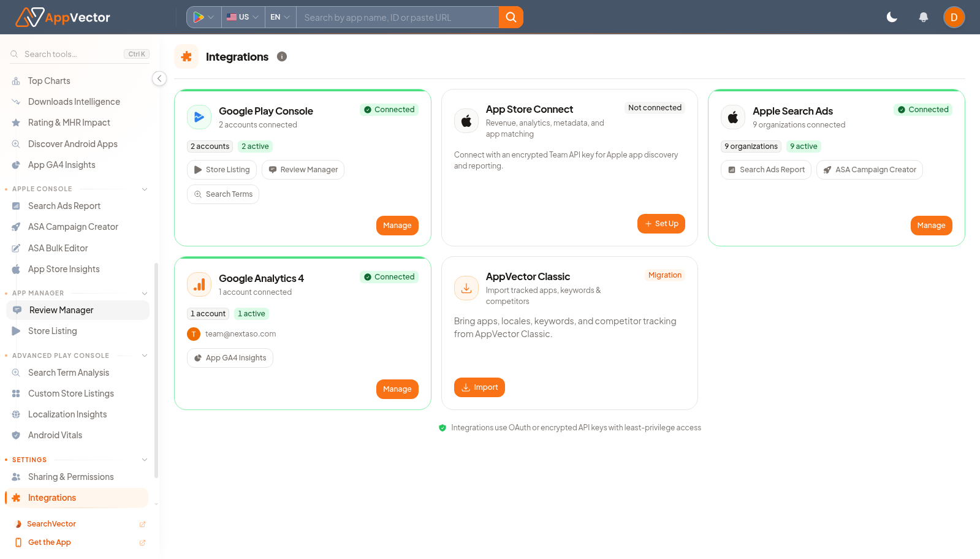Click the Review Manager icon in sidebar
The height and width of the screenshot is (559, 980).
tap(17, 310)
